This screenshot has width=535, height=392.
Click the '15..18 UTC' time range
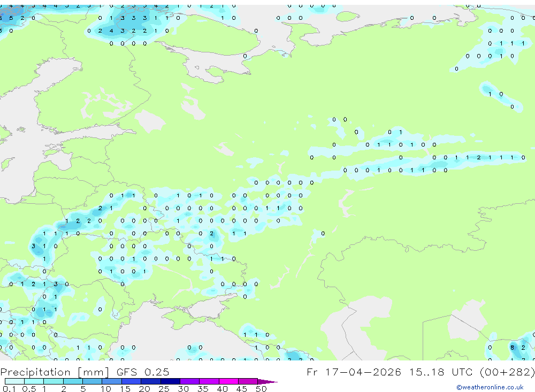point(441,372)
